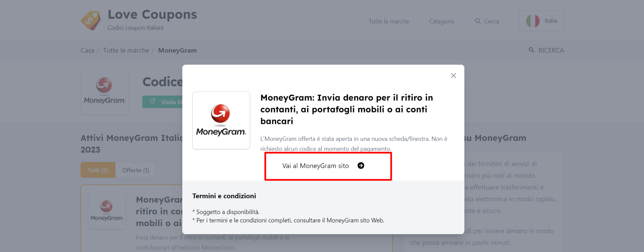The width and height of the screenshot is (644, 252).
Task: Click the dialog's MoneyGram offer title
Action: pos(347,109)
